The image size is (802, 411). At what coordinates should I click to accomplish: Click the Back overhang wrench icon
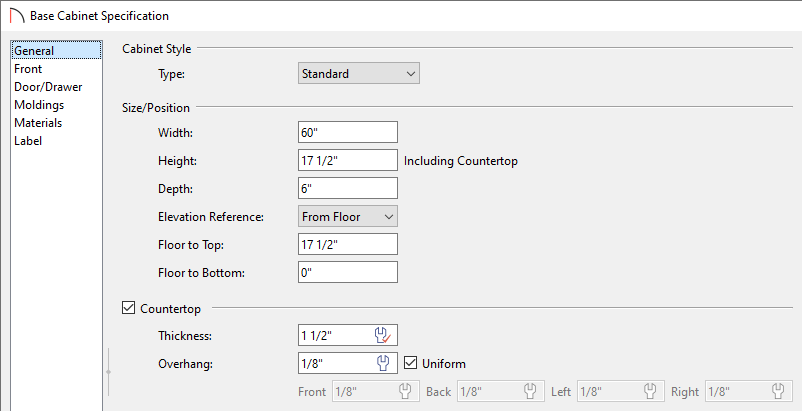click(530, 392)
